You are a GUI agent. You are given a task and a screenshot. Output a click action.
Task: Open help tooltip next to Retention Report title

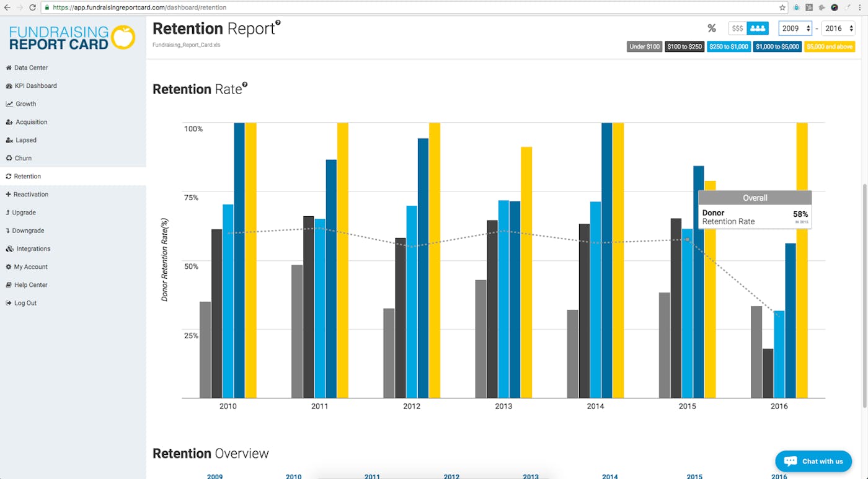[x=278, y=23]
